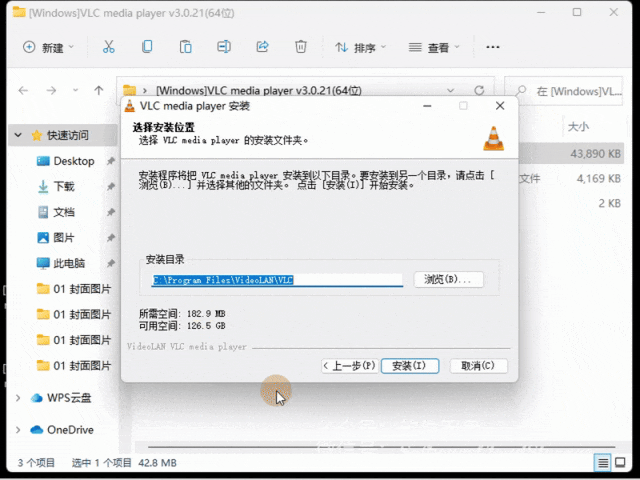Open recent locations chevron beside forward arrow
Viewport: 640px width, 480px height.
click(x=76, y=90)
